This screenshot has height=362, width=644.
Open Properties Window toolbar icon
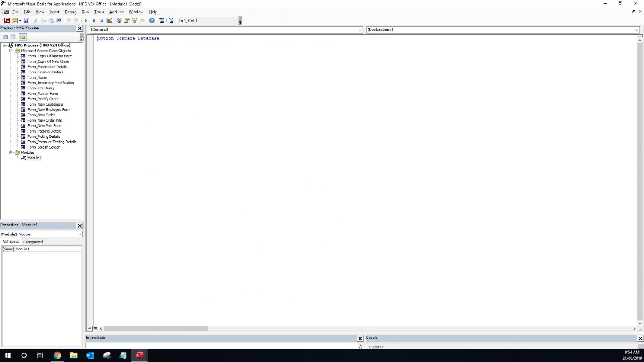pyautogui.click(x=127, y=21)
